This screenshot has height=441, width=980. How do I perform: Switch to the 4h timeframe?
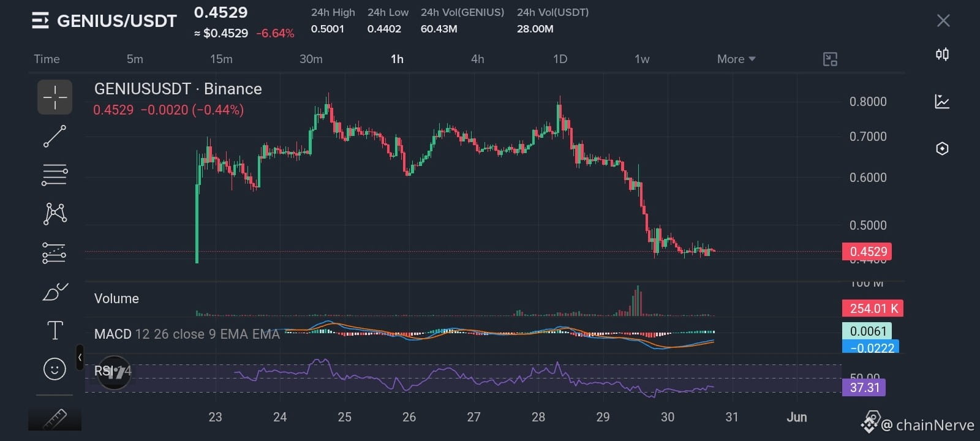[x=478, y=59]
